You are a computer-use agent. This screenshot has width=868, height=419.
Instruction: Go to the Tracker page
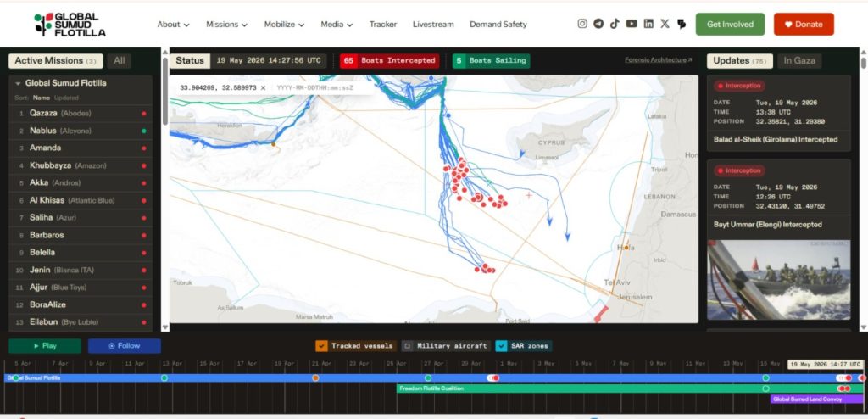[x=383, y=25]
